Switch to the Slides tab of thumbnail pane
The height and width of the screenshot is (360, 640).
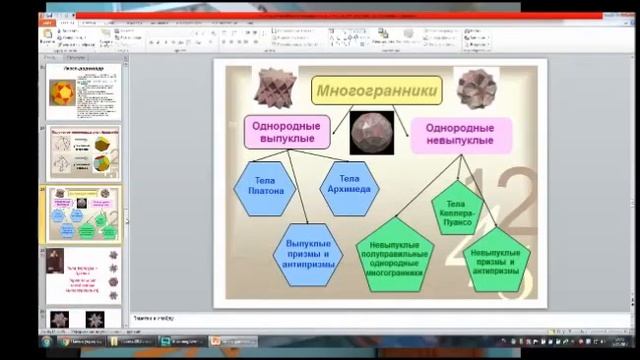tap(51, 58)
